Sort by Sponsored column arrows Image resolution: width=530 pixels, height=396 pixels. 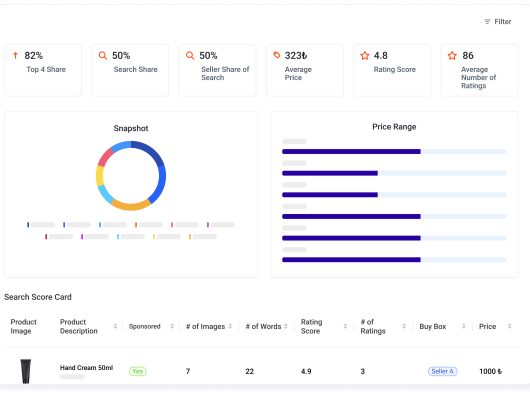(172, 326)
